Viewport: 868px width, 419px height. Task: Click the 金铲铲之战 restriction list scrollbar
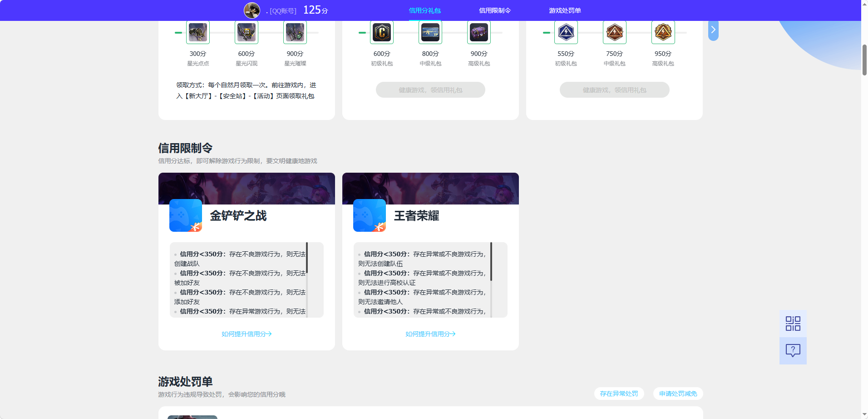point(307,258)
